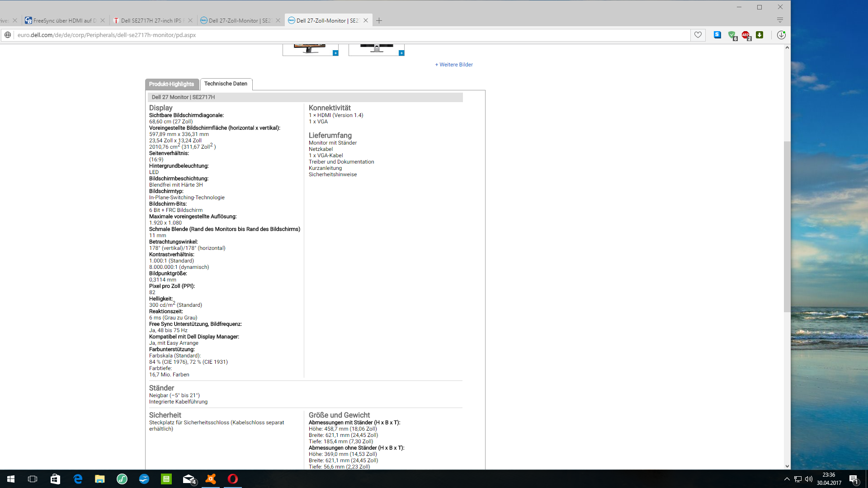Screen dimensions: 868x488
Task: Click the heart bookmark icon in address bar
Action: pyautogui.click(x=698, y=35)
